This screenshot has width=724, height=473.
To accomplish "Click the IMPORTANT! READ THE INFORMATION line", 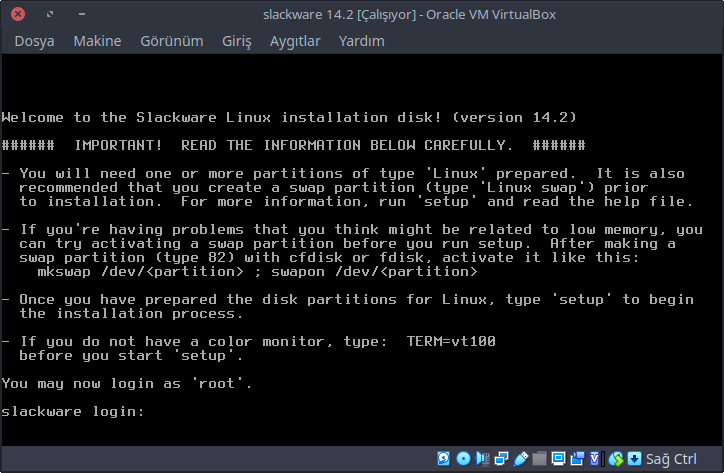I will (x=294, y=146).
